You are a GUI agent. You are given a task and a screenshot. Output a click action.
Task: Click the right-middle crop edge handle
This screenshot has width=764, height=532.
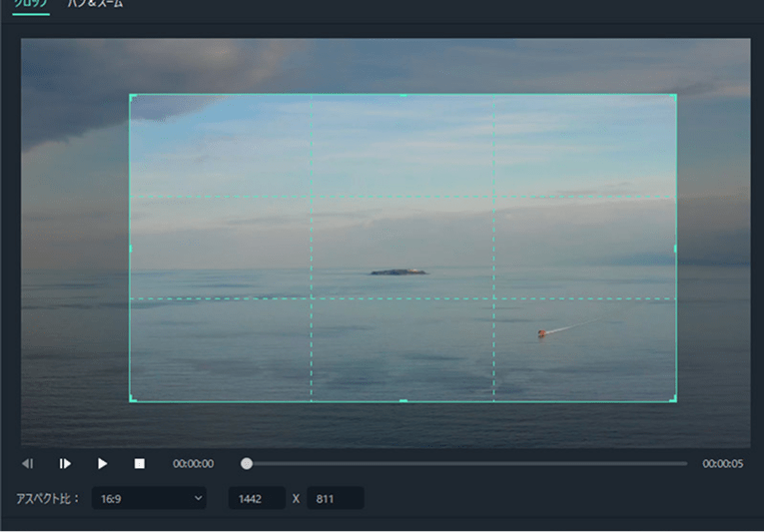tap(675, 249)
